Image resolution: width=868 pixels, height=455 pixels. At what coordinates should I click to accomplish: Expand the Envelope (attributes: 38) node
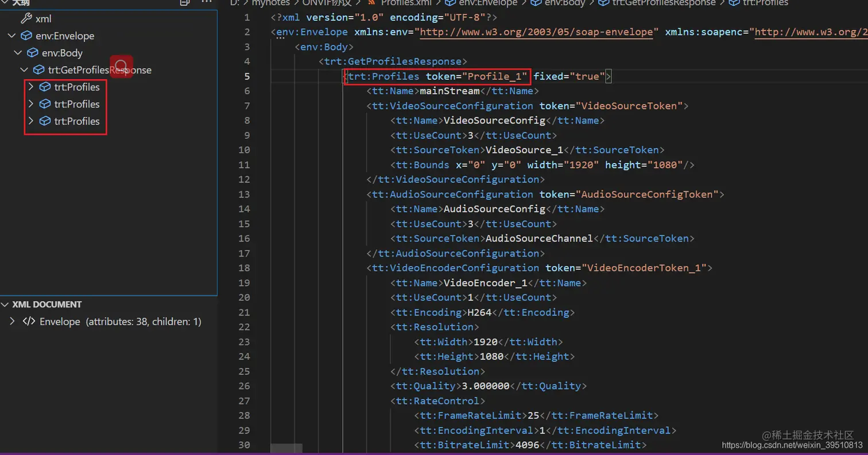tap(12, 321)
